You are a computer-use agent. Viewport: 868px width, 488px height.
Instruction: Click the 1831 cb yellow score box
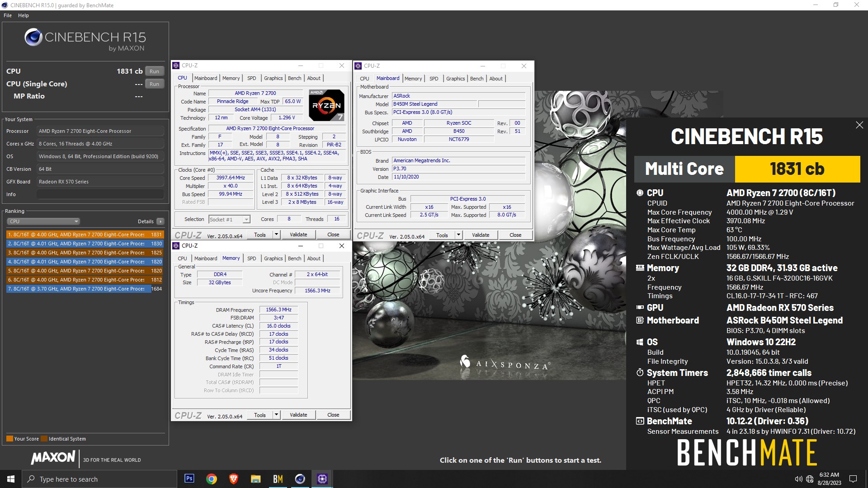797,169
